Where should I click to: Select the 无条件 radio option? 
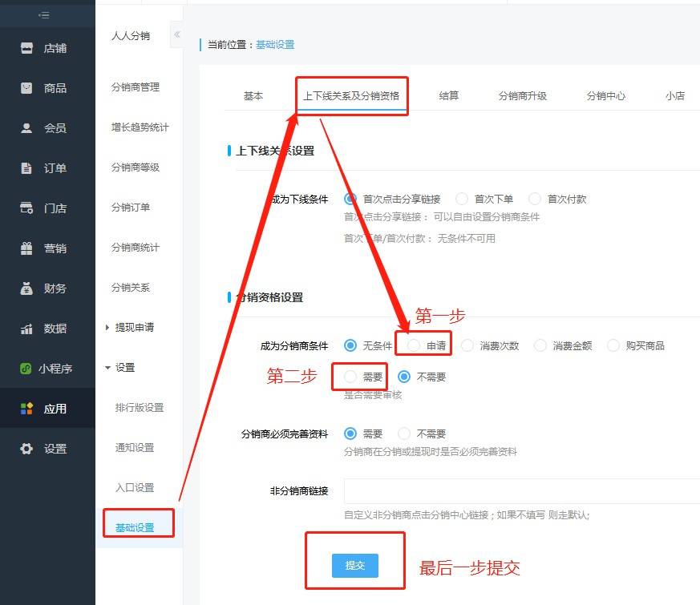pyautogui.click(x=350, y=345)
